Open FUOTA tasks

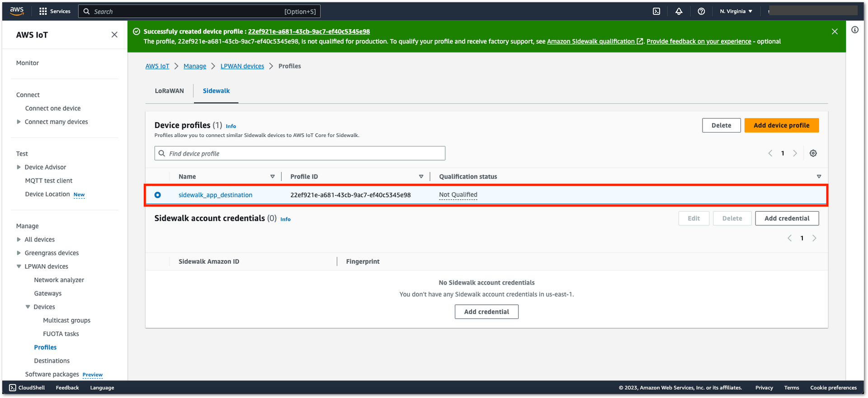click(x=61, y=334)
